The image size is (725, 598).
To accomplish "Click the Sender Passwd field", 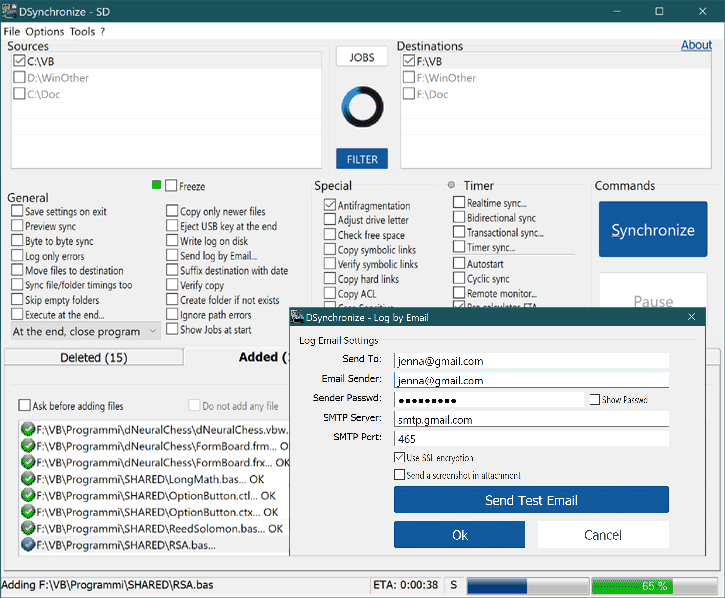I will (x=489, y=400).
